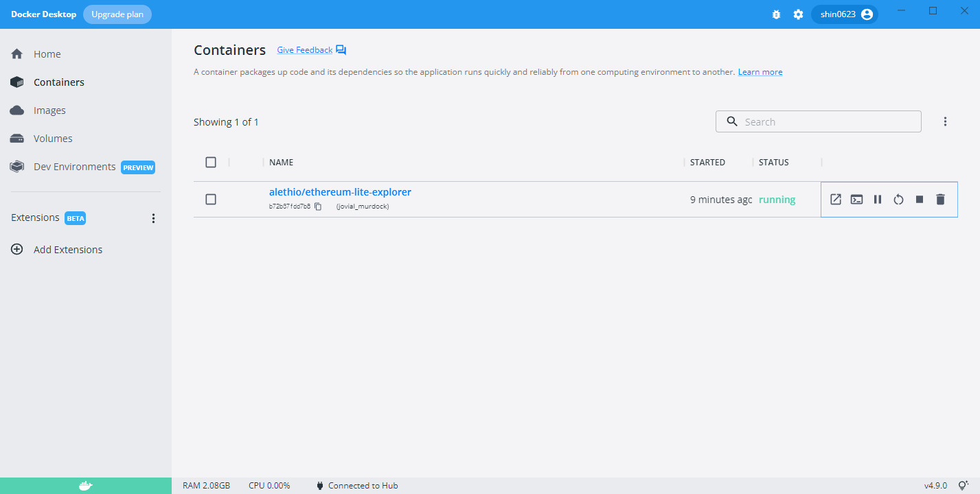Viewport: 980px width, 494px height.
Task: Sort by the STARTED column header
Action: tap(707, 163)
